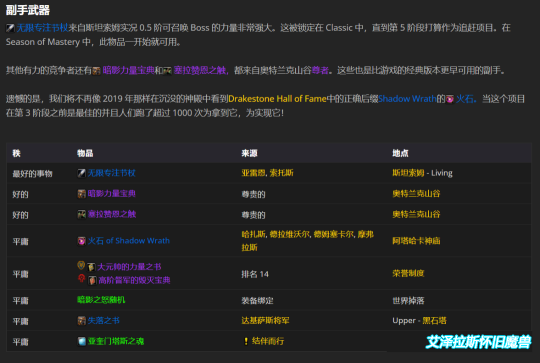The width and height of the screenshot is (540, 363).
Task: Click the 物品 column header
Action: tap(85, 153)
